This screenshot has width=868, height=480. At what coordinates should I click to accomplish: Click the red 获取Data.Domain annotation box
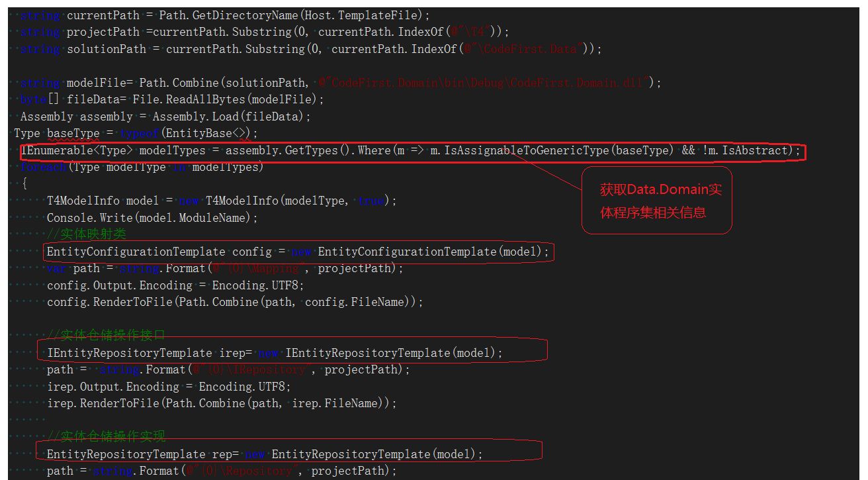tap(656, 200)
